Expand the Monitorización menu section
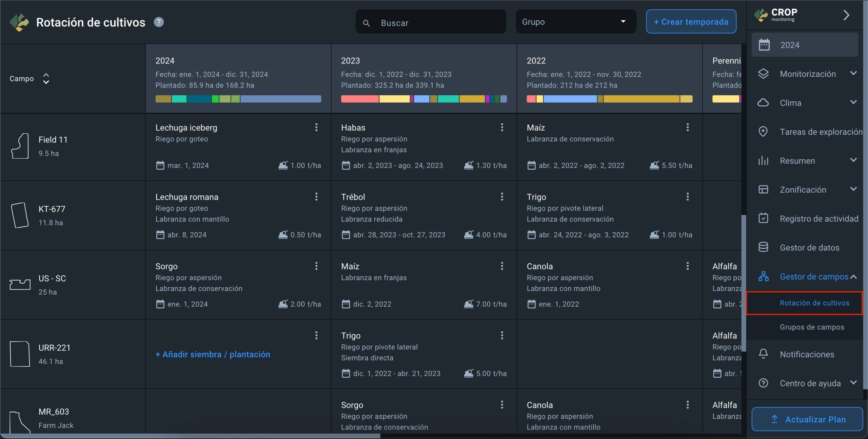868x439 pixels. (x=853, y=74)
